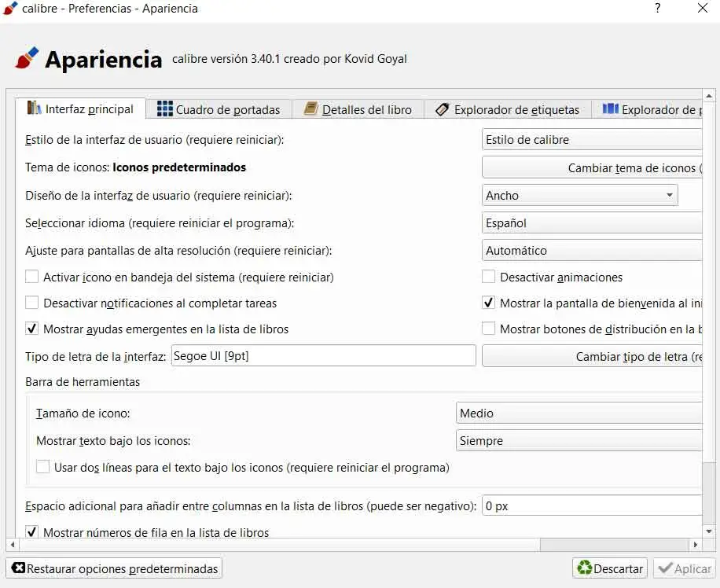Click the bookshelf icon on Interfaz principal tab
Viewport: 720px width, 588px height.
[x=34, y=108]
